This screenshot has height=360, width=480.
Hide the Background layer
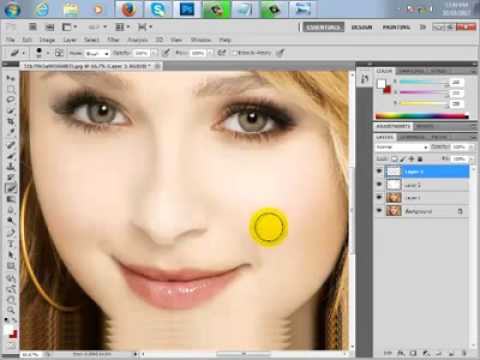point(379,211)
